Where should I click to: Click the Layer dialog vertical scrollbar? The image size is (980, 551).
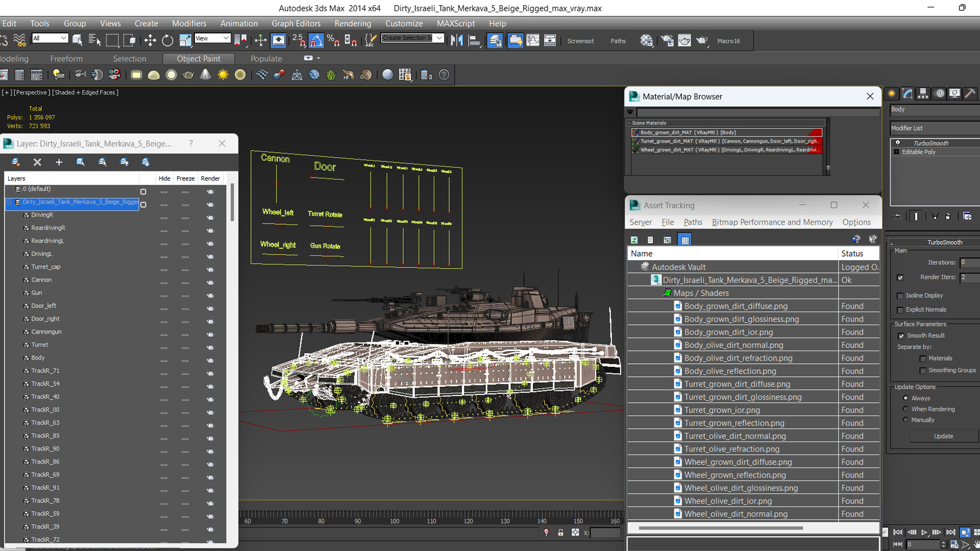tap(232, 203)
